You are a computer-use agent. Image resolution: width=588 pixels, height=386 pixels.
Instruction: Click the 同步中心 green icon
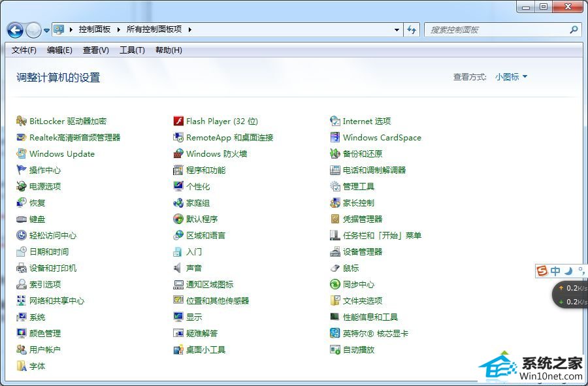(x=335, y=285)
